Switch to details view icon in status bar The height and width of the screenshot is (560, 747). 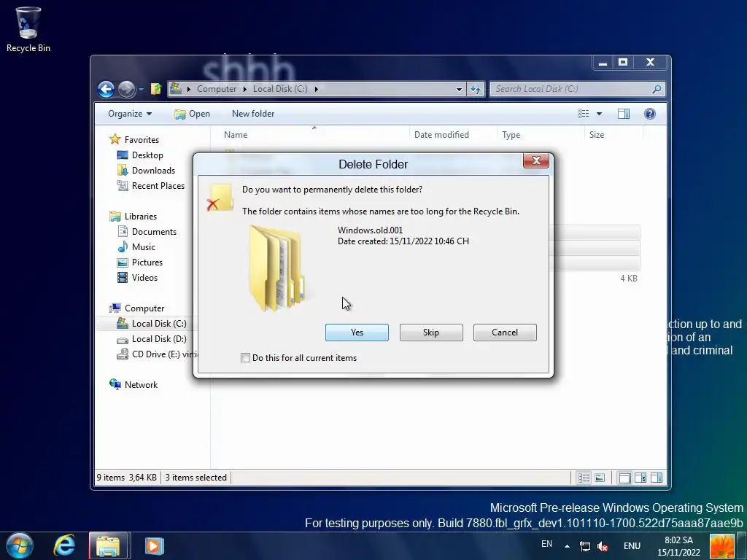pyautogui.click(x=584, y=478)
